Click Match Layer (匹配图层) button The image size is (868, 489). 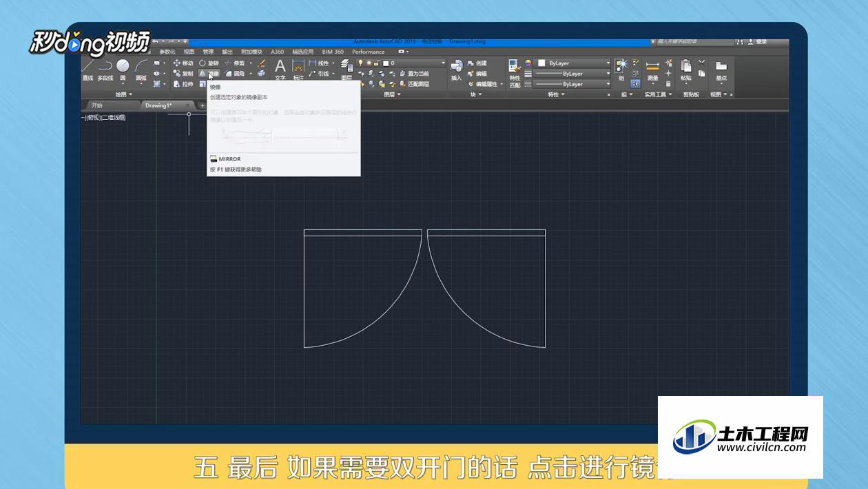coord(413,84)
